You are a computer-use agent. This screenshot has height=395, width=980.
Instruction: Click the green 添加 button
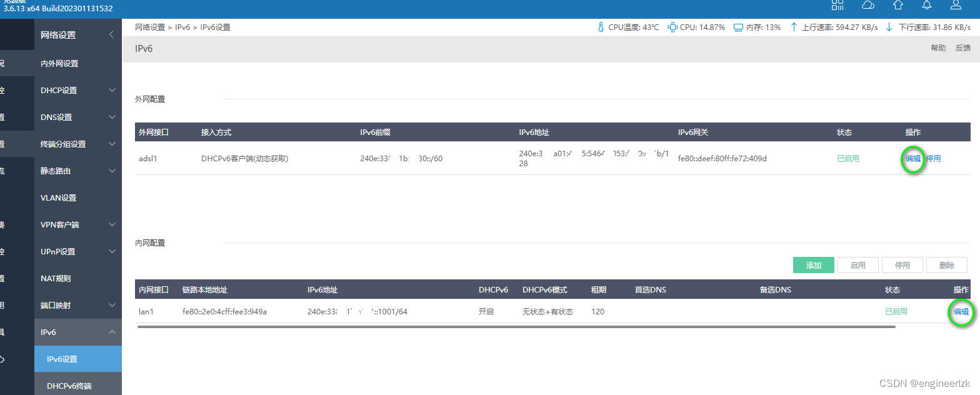point(814,265)
